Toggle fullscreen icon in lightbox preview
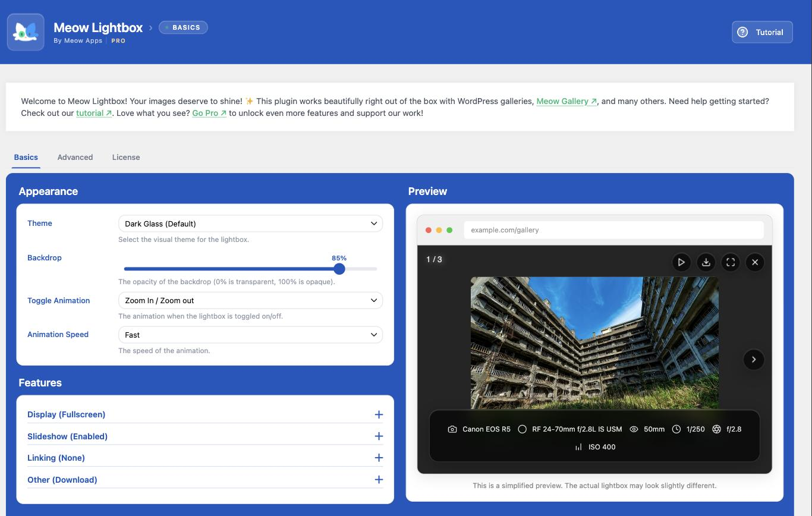The image size is (812, 516). (x=731, y=262)
